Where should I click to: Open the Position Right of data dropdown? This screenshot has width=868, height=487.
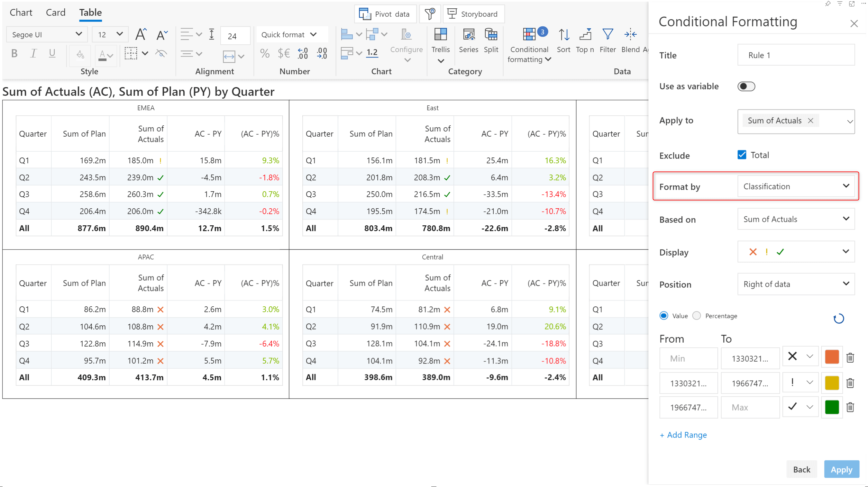pos(796,284)
